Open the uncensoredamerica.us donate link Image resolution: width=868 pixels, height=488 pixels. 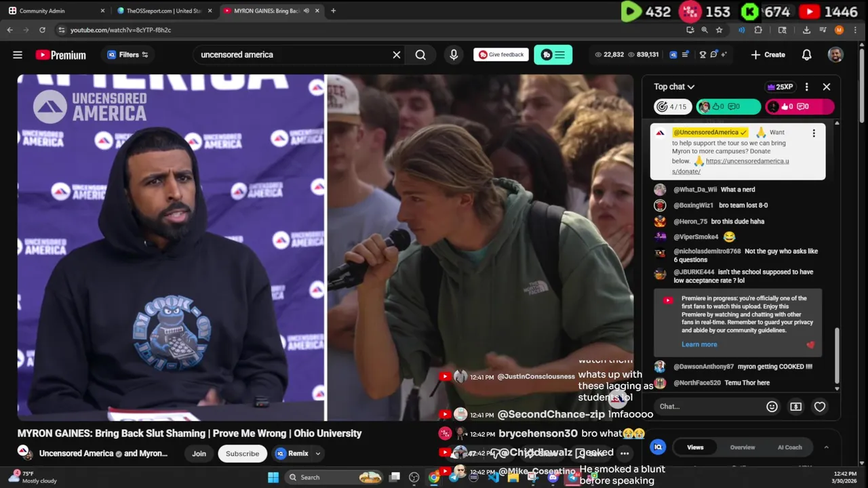pos(731,166)
